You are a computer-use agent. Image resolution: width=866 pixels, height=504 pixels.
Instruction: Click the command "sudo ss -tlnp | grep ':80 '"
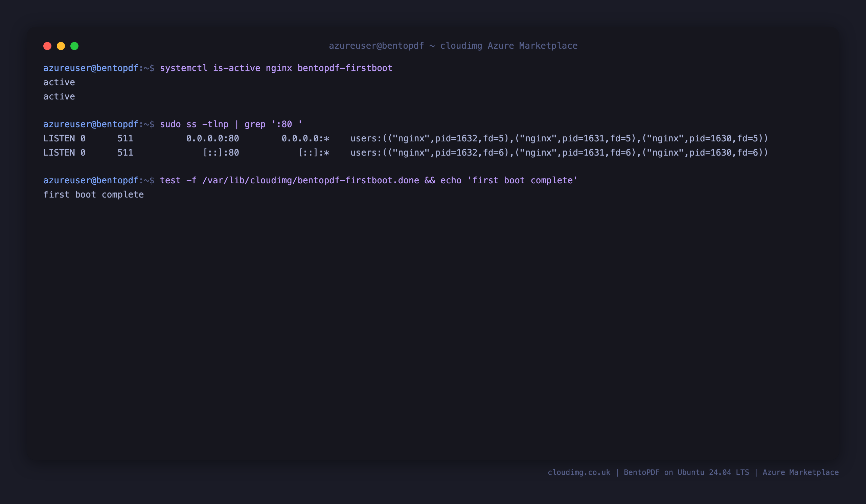click(231, 124)
